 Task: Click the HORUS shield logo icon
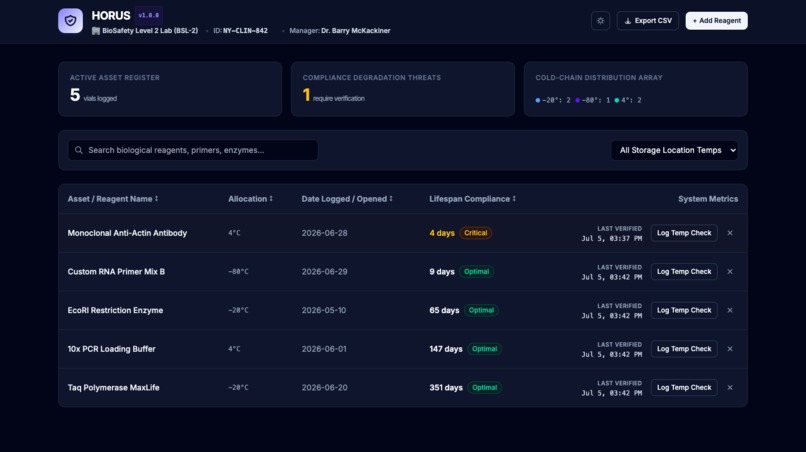(70, 21)
